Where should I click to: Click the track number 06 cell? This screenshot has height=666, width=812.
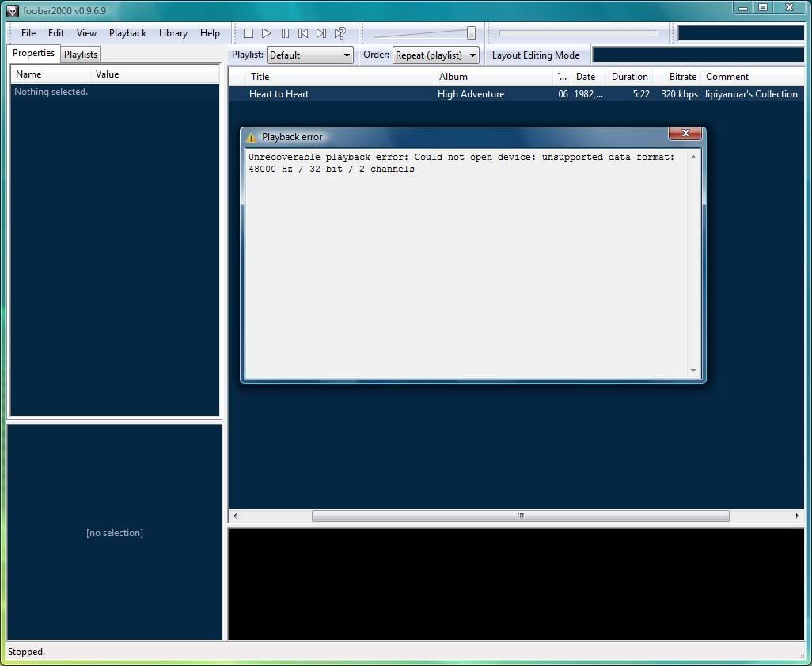[x=563, y=94]
